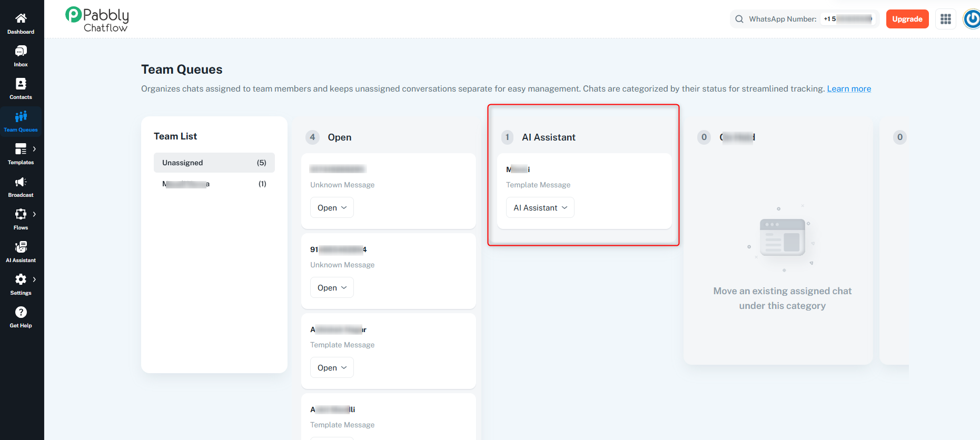Click the A…r contact name

tap(338, 329)
